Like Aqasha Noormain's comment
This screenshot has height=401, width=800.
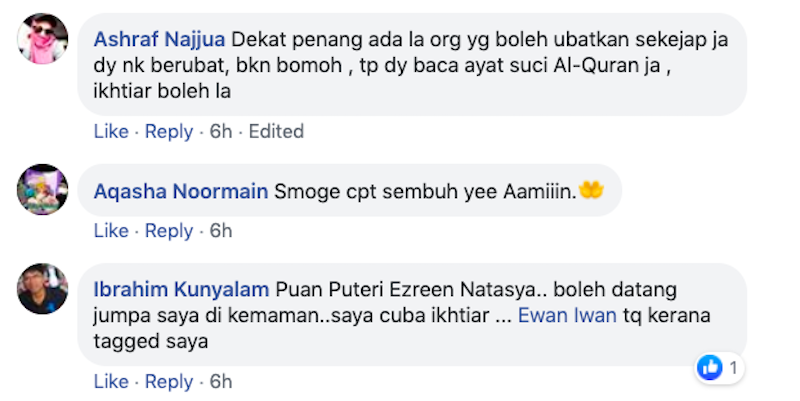coord(111,231)
